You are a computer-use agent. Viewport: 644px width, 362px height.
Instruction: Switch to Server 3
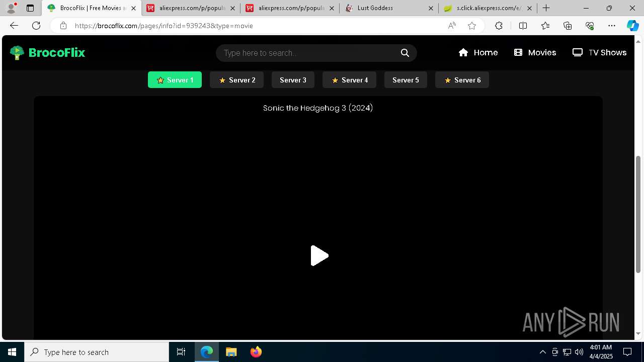293,80
